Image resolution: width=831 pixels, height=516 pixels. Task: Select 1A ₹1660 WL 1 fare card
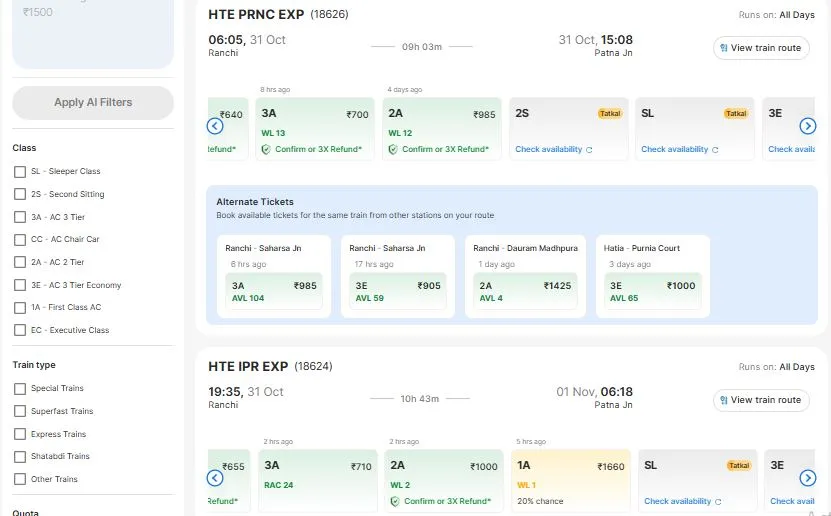[x=570, y=481]
